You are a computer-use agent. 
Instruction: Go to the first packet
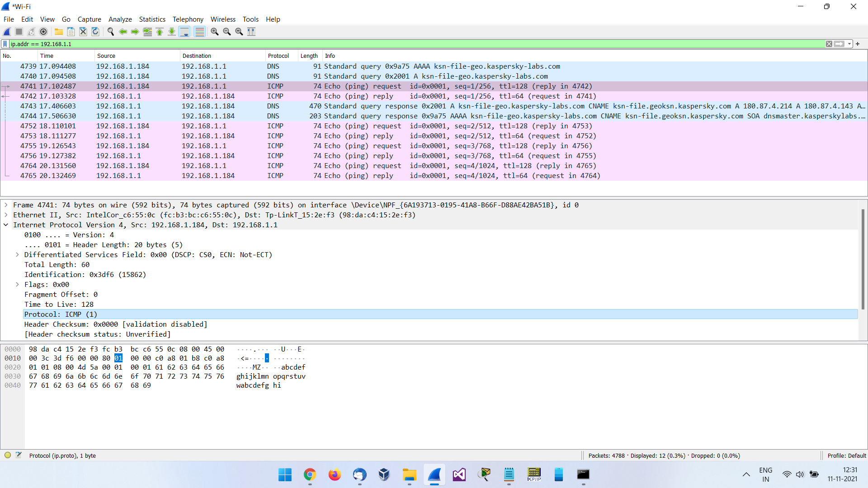click(160, 32)
